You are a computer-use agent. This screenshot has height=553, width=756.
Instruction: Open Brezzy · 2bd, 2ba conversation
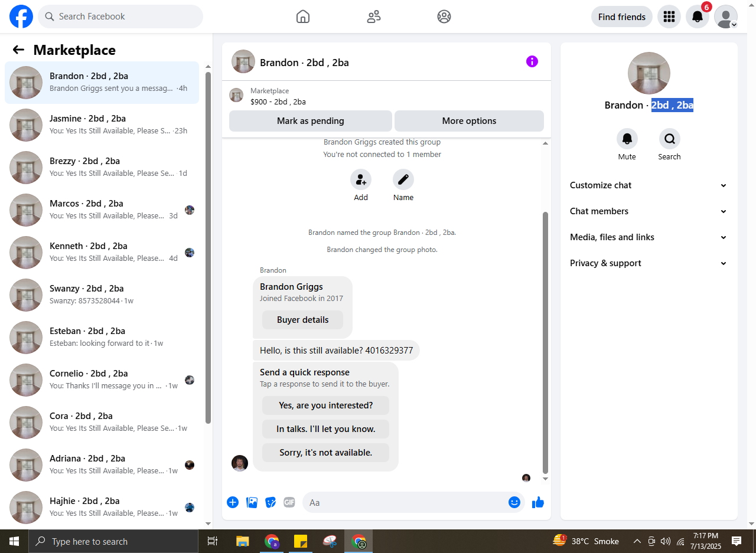point(102,168)
